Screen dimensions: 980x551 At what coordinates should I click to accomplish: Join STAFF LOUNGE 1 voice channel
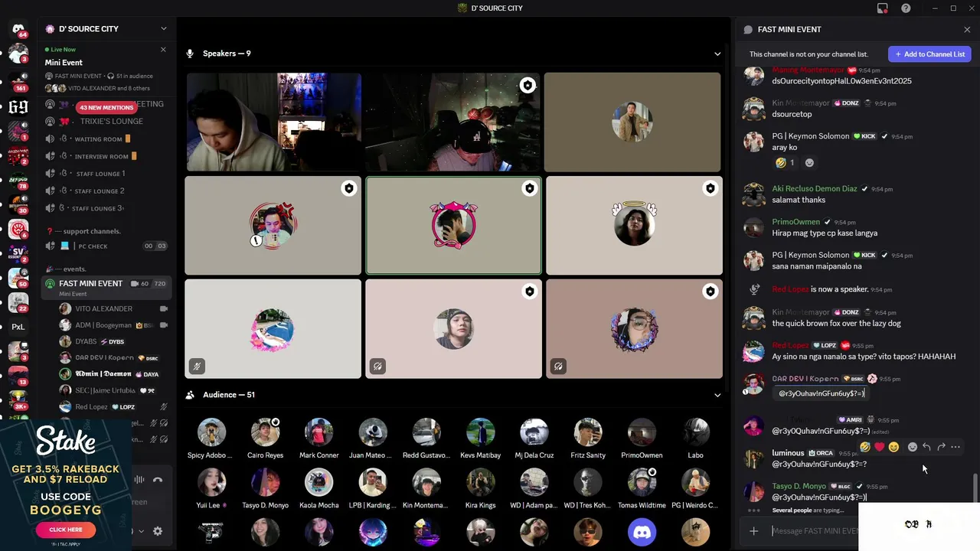pos(106,174)
